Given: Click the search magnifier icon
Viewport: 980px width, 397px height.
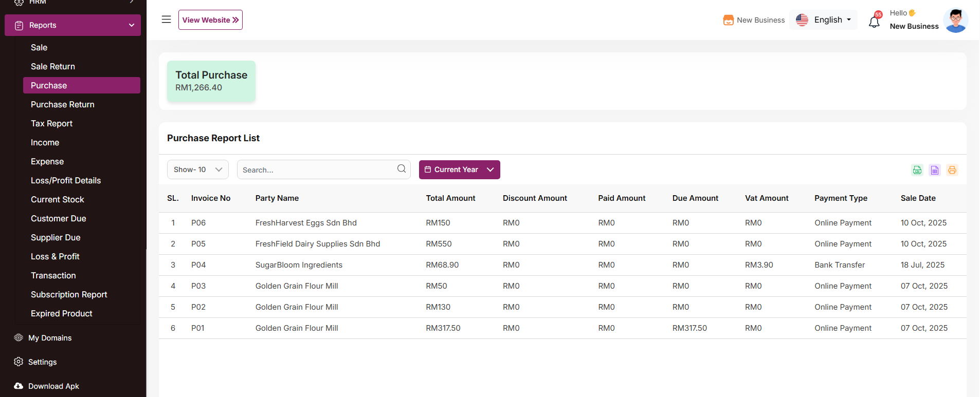Looking at the screenshot, I should 401,169.
